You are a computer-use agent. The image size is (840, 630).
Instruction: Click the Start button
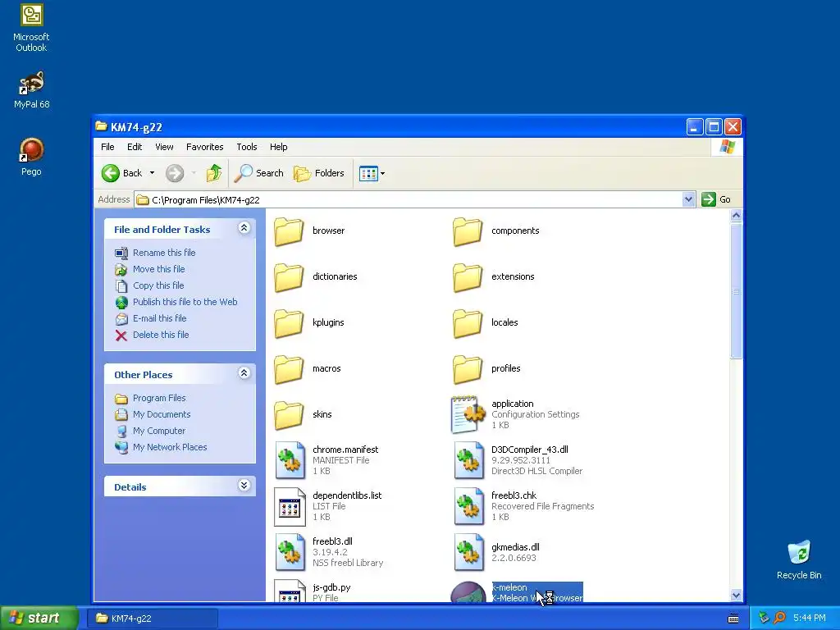coord(39,619)
